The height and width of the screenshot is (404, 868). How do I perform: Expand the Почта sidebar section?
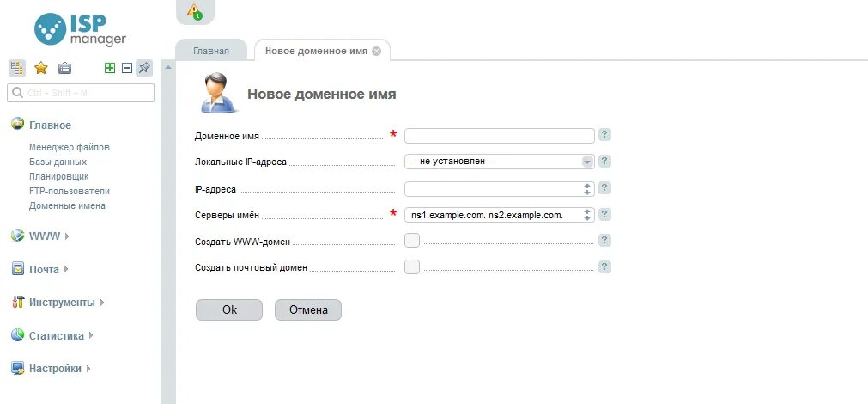tap(46, 269)
